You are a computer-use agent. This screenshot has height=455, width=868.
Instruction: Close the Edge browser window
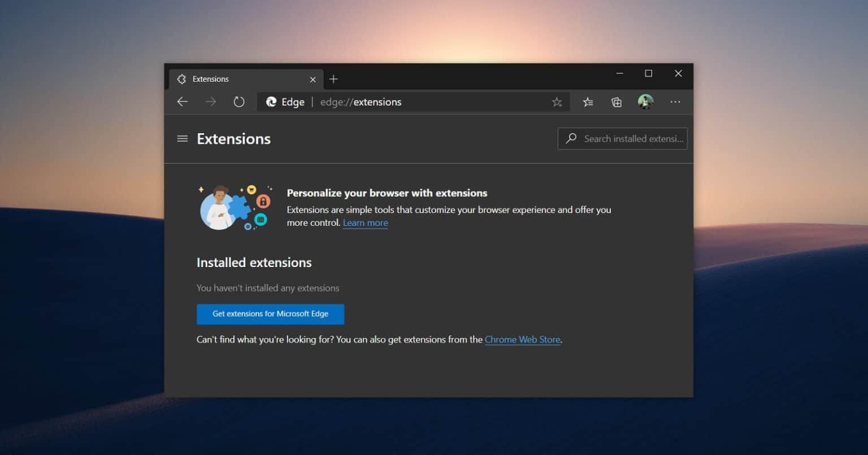click(678, 73)
